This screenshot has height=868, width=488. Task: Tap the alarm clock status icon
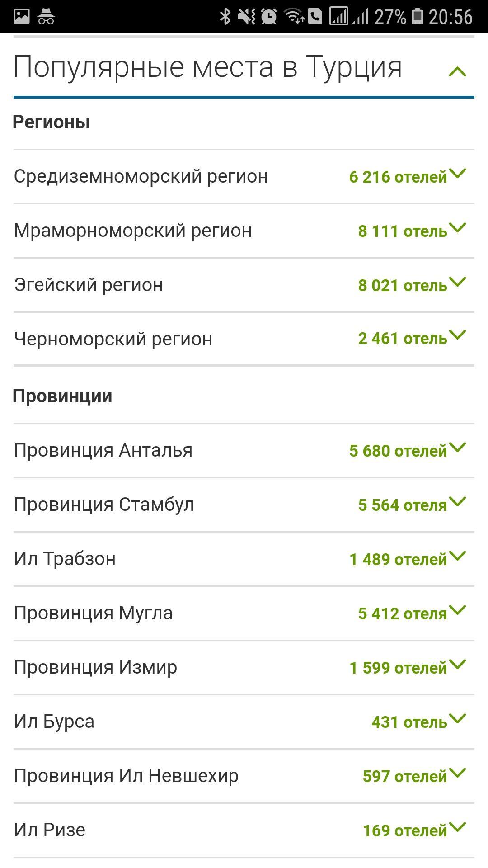tap(269, 17)
